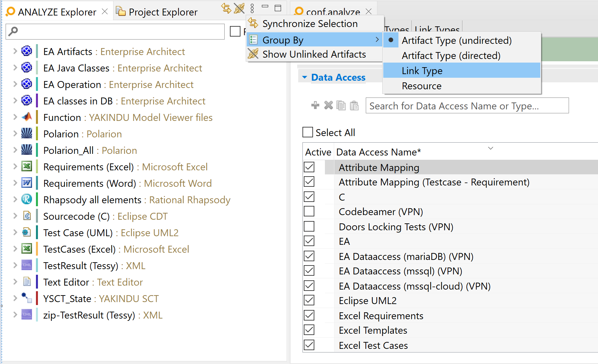The image size is (598, 364).
Task: Choose Show Unlinked Artifacts menu item
Action: (314, 54)
